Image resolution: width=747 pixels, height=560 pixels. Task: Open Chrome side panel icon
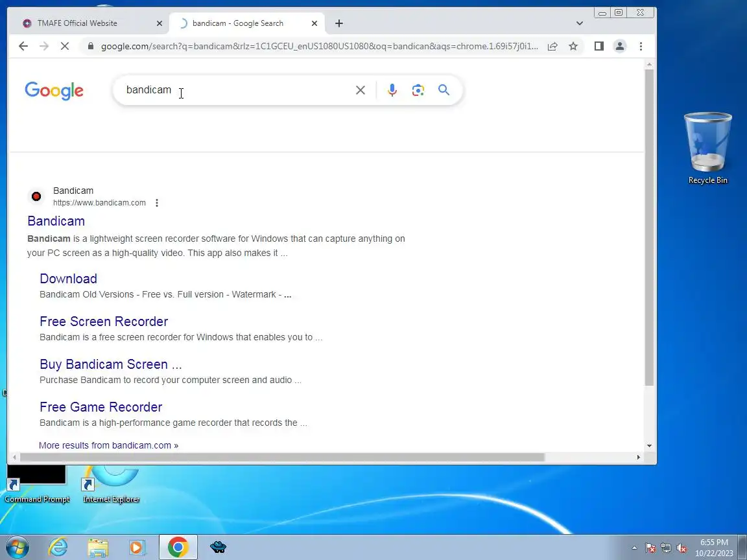tap(599, 46)
